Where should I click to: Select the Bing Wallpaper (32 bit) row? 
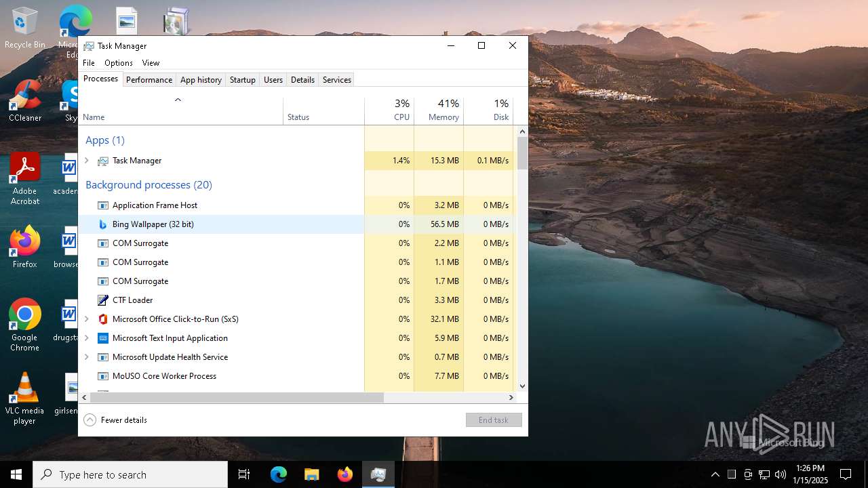tap(296, 224)
